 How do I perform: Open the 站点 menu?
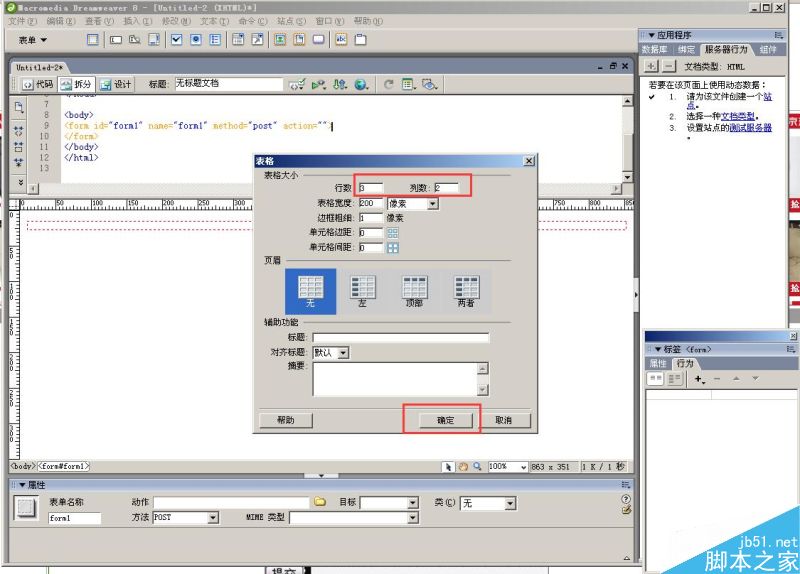point(291,21)
